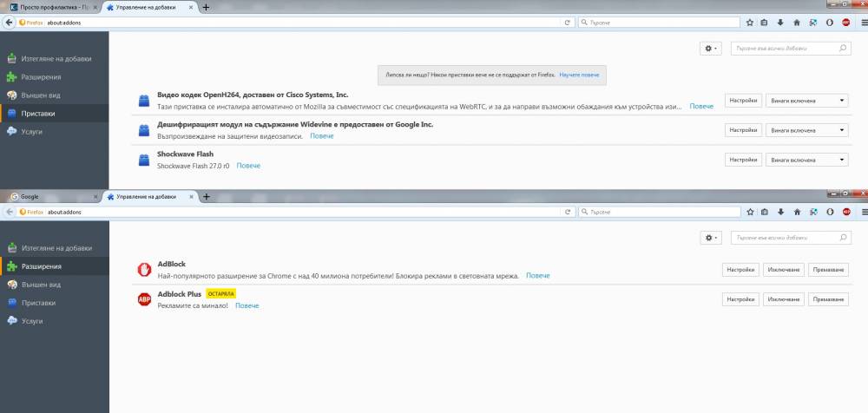Screen dimensions: 868x413
Task: Click 'Премахване' for AdBlock extension
Action: click(x=828, y=270)
